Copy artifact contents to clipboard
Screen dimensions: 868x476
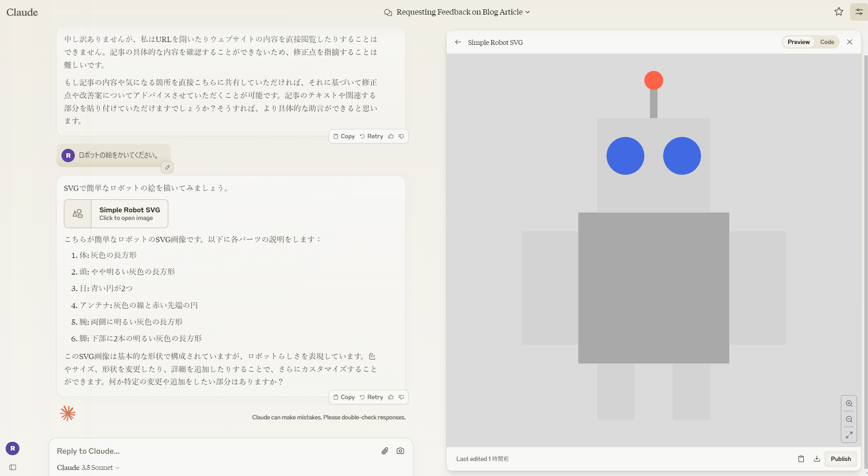point(801,459)
